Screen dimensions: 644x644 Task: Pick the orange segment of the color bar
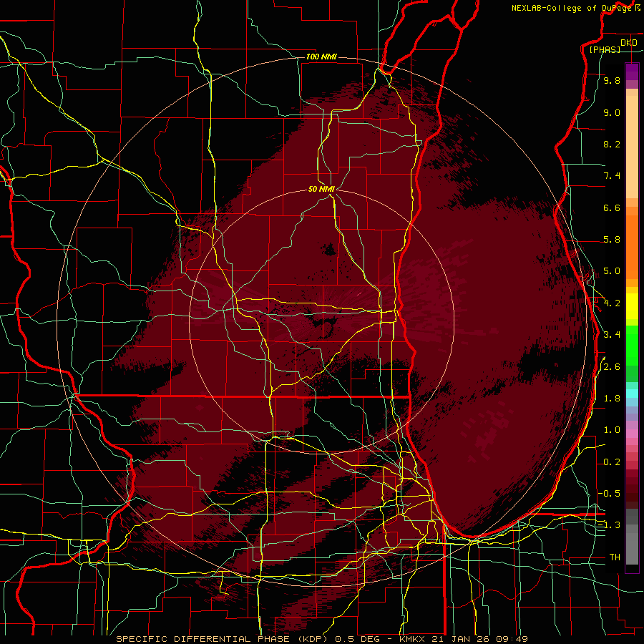(x=632, y=247)
